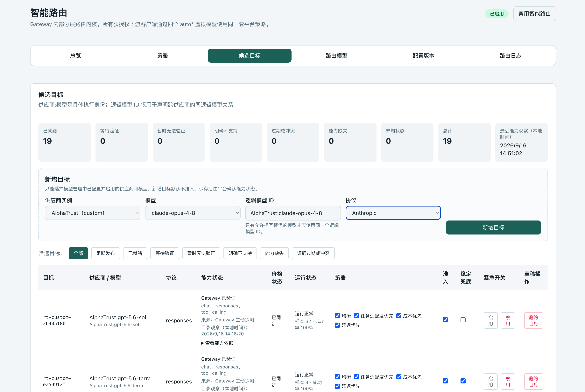Click the 已启用 status badge
Viewport: 585px width, 392px height.
pyautogui.click(x=497, y=14)
